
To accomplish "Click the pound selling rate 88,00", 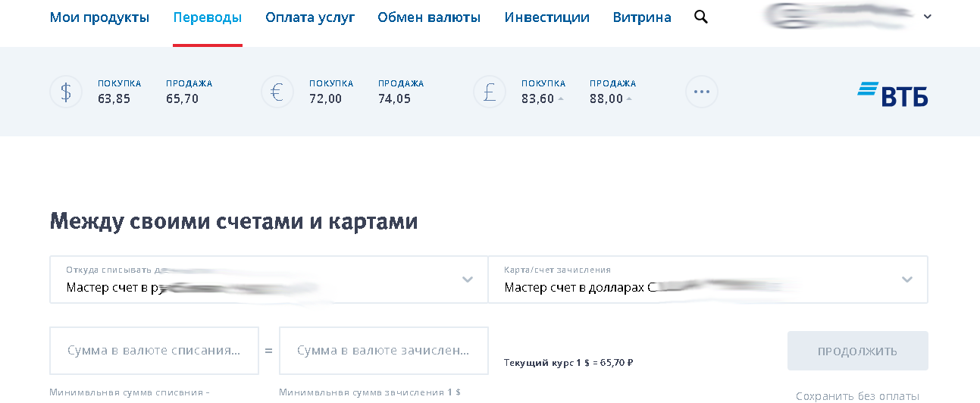I will pos(606,98).
